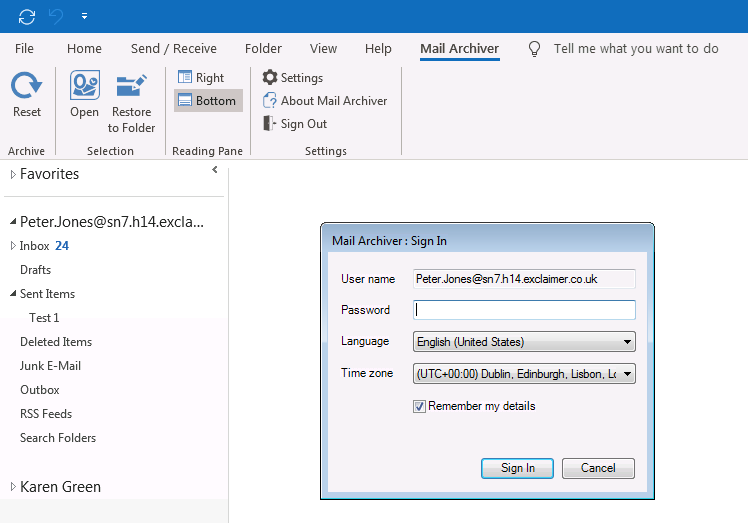
Task: Open About Mail Archiver
Action: point(325,101)
